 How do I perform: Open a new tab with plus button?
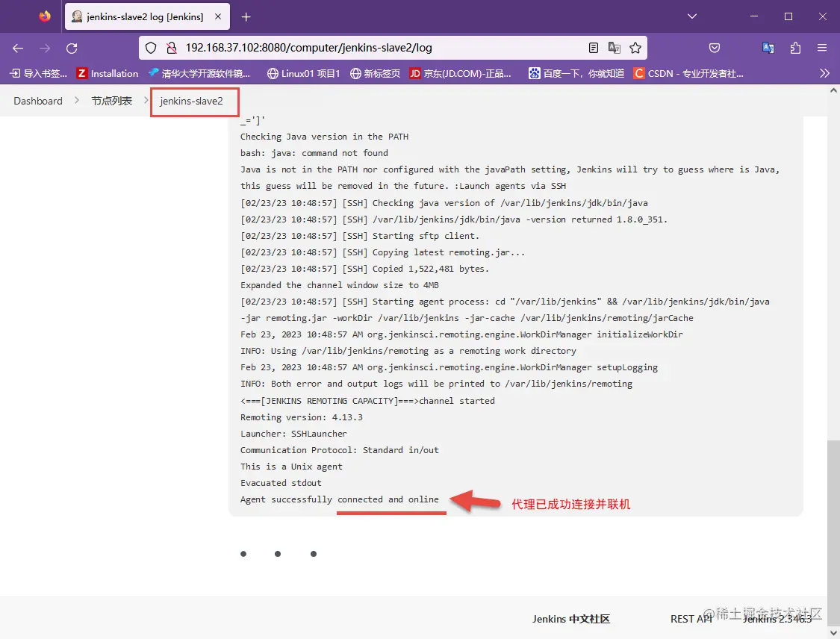246,17
